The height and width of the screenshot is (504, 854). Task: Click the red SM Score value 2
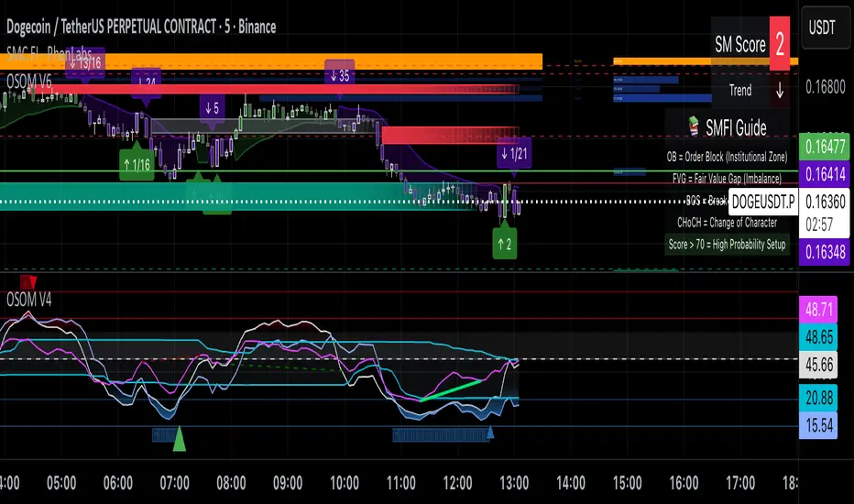780,44
